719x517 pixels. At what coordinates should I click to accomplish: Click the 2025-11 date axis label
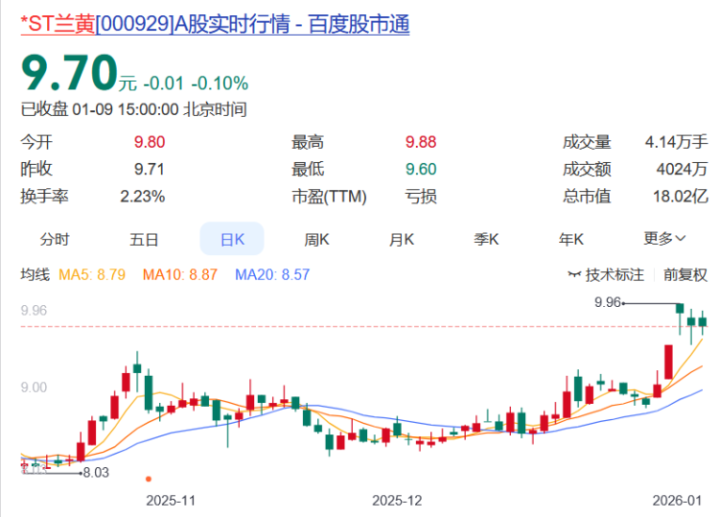(x=171, y=500)
